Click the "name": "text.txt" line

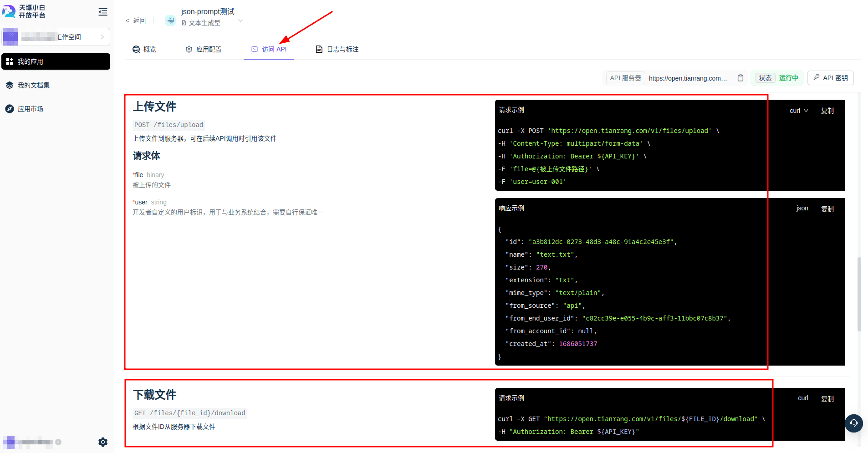pos(541,254)
